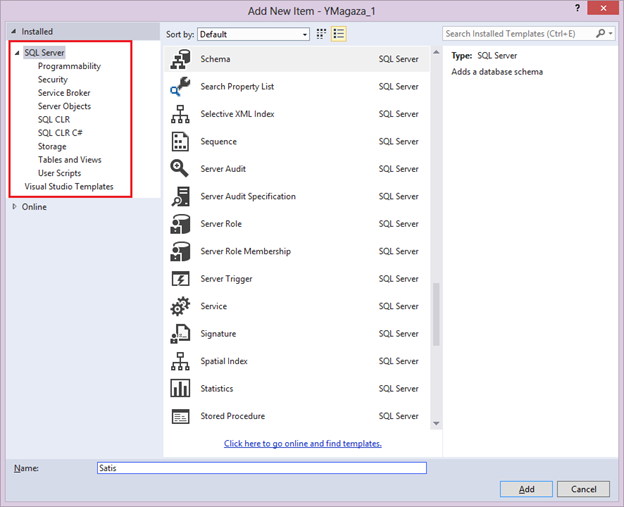Click the go online and find templates link
The height and width of the screenshot is (507, 624).
pos(302,443)
